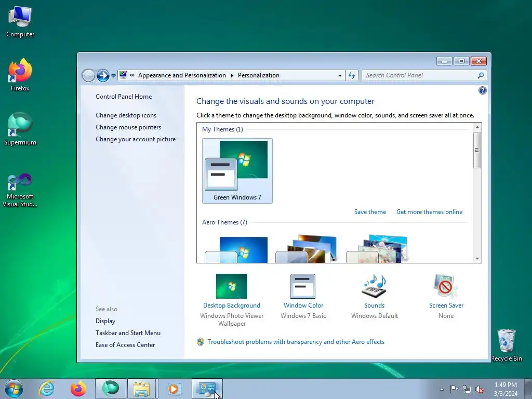Screen dimensions: 532x399
Task: Switch to Supermium in the taskbar
Action: click(110, 389)
